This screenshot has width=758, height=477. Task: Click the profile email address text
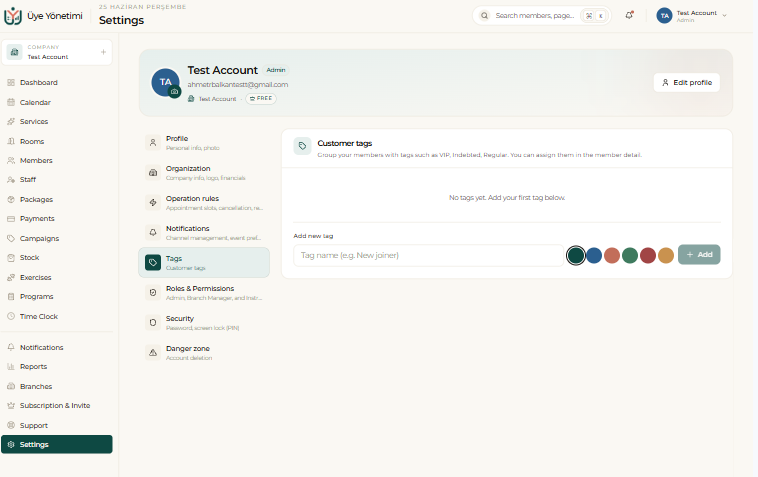tap(238, 85)
